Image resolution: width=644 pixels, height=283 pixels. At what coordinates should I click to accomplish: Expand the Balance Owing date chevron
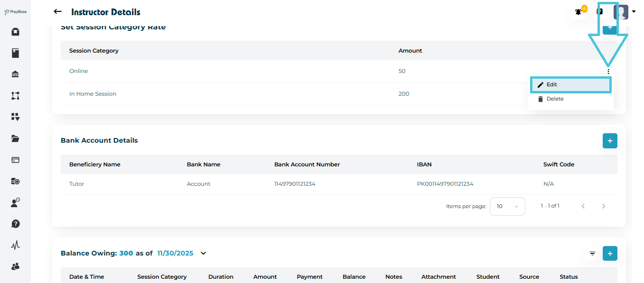pos(204,253)
